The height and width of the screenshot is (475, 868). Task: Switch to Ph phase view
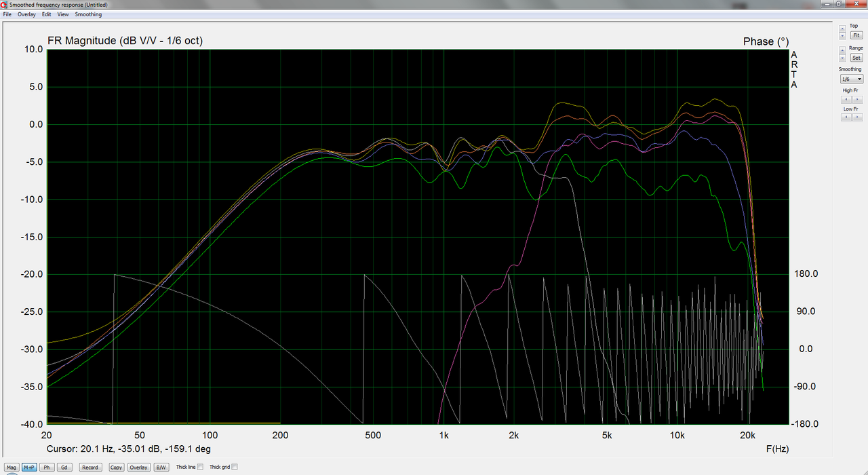click(x=47, y=467)
